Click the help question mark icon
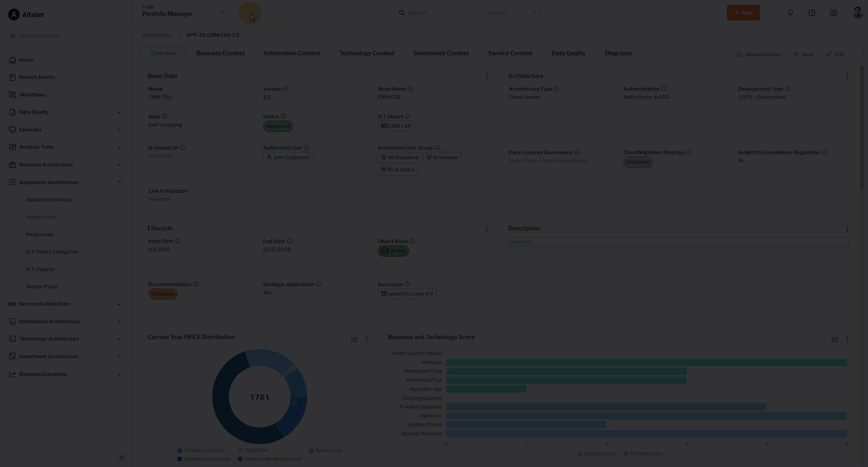868x467 pixels. pyautogui.click(x=811, y=13)
